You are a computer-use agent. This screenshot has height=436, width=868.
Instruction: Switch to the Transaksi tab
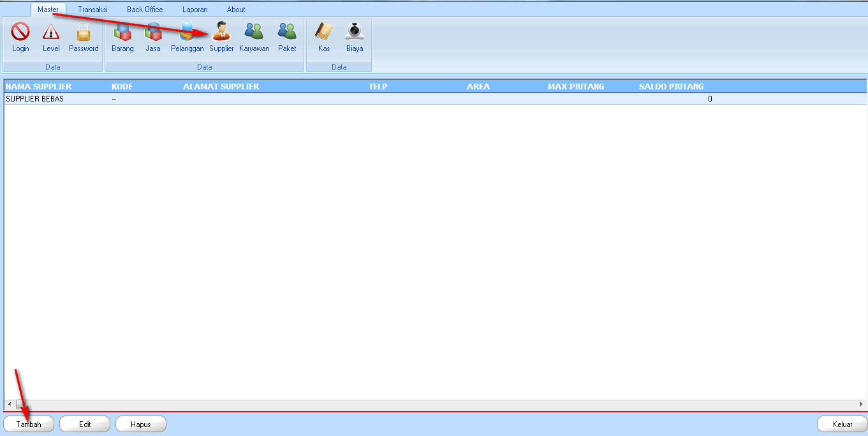point(92,10)
